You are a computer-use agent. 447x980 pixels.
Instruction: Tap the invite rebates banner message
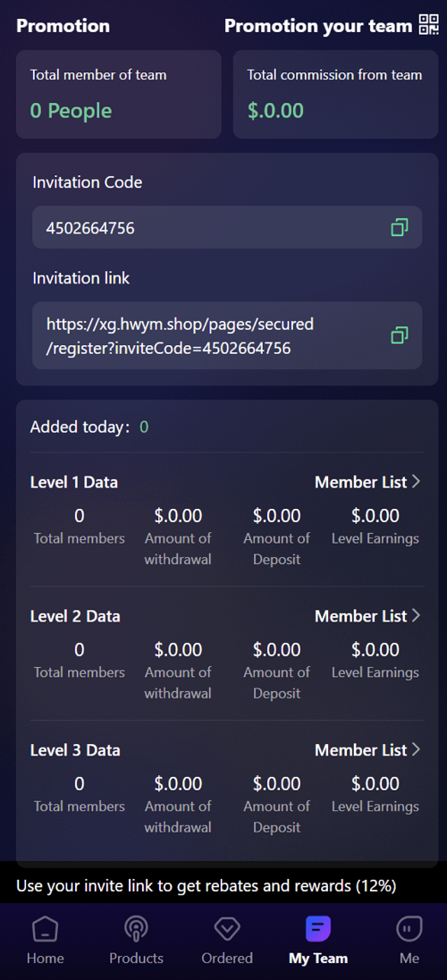[207, 885]
